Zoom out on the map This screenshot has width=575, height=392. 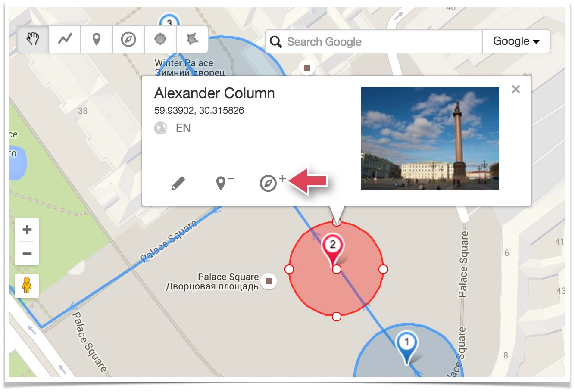tap(27, 254)
